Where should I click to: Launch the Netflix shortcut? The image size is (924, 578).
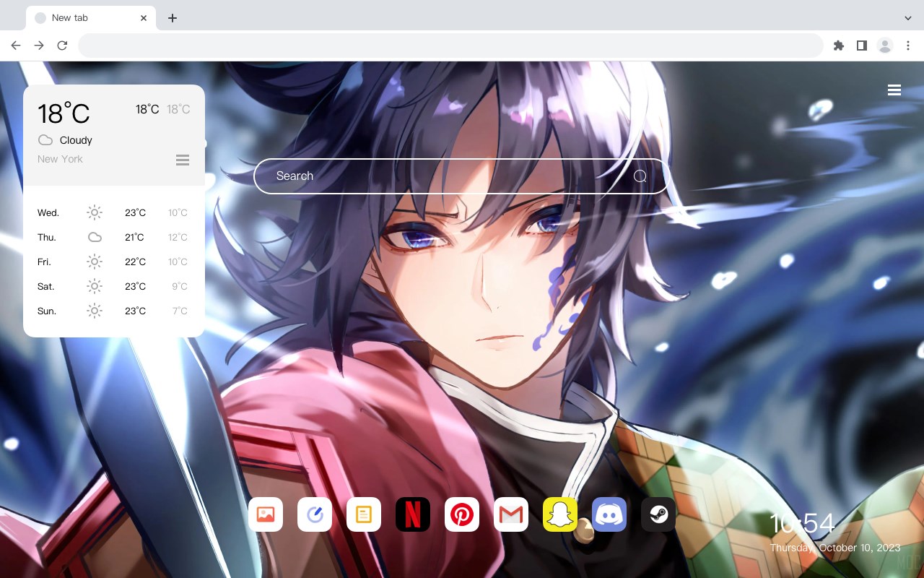tap(413, 514)
